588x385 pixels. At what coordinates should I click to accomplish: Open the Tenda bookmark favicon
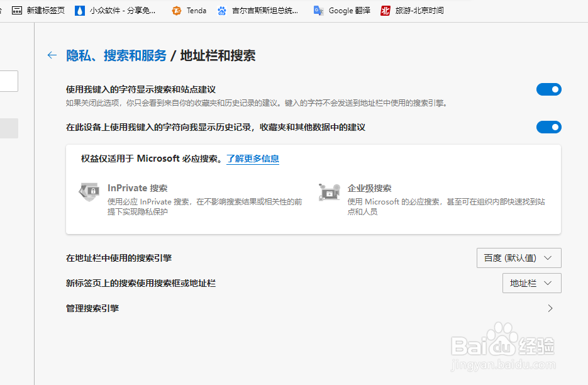pyautogui.click(x=177, y=11)
